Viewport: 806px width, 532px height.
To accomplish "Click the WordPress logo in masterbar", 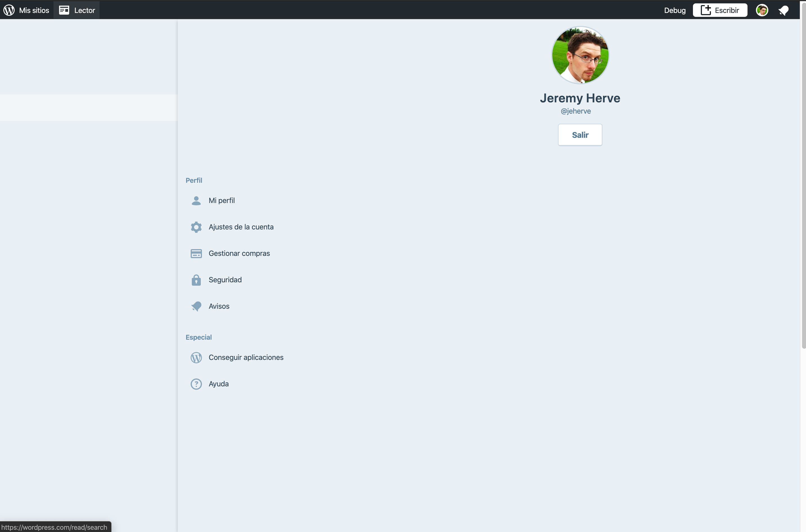I will coord(9,10).
